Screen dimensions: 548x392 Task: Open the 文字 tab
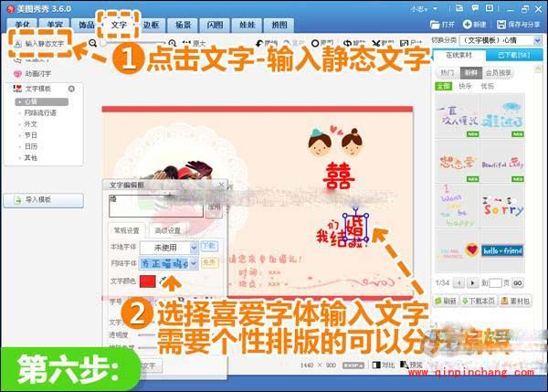119,25
